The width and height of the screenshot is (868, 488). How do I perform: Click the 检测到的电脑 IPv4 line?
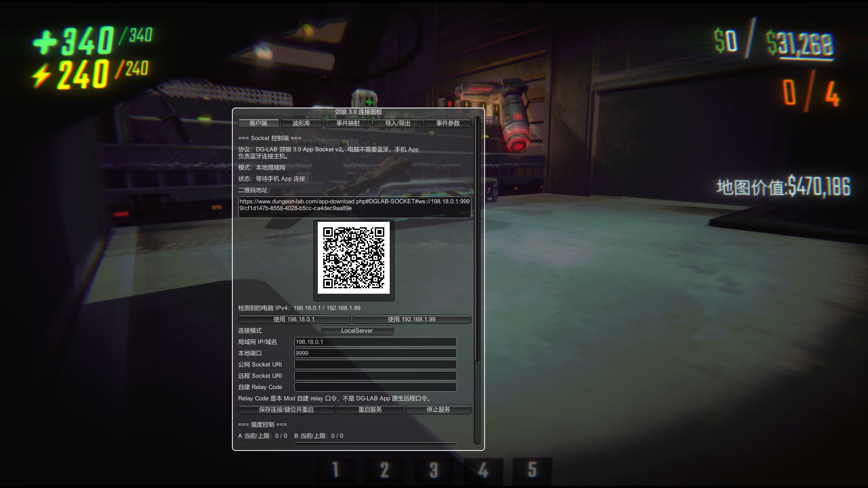[x=299, y=308]
